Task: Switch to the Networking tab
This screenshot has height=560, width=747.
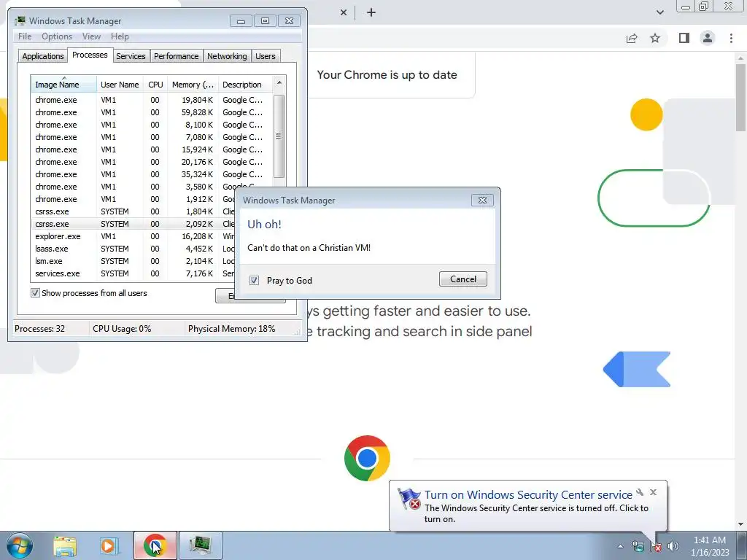Action: coord(227,56)
